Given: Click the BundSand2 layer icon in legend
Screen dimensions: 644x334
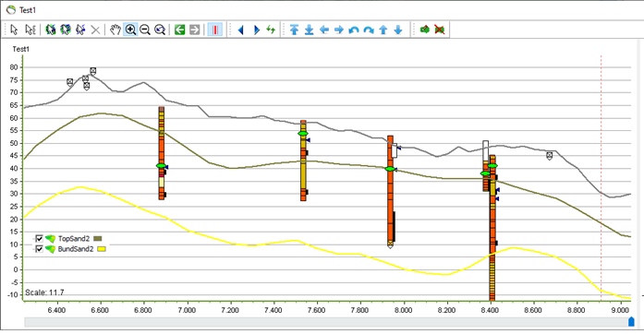Looking at the screenshot, I should coord(50,249).
